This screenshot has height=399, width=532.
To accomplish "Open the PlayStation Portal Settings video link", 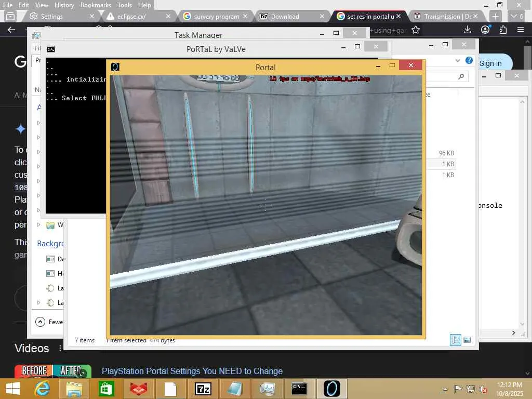I will coord(192,371).
